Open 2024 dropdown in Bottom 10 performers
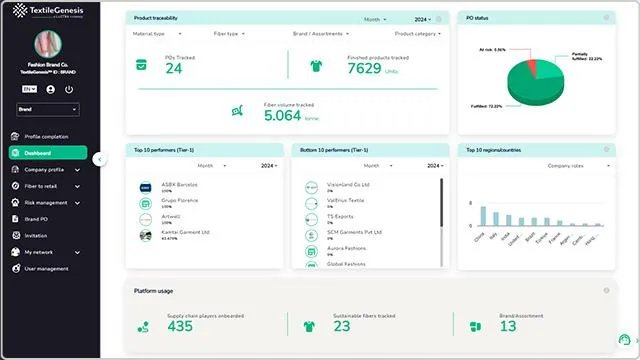The height and width of the screenshot is (360, 640). 435,166
